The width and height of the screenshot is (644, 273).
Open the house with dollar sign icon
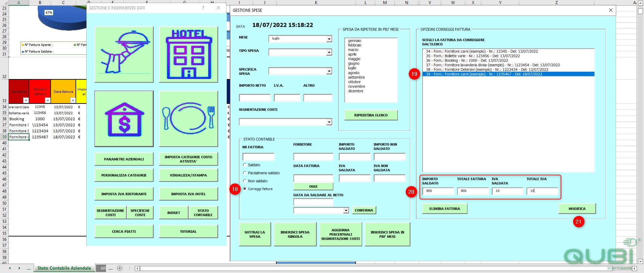click(124, 119)
